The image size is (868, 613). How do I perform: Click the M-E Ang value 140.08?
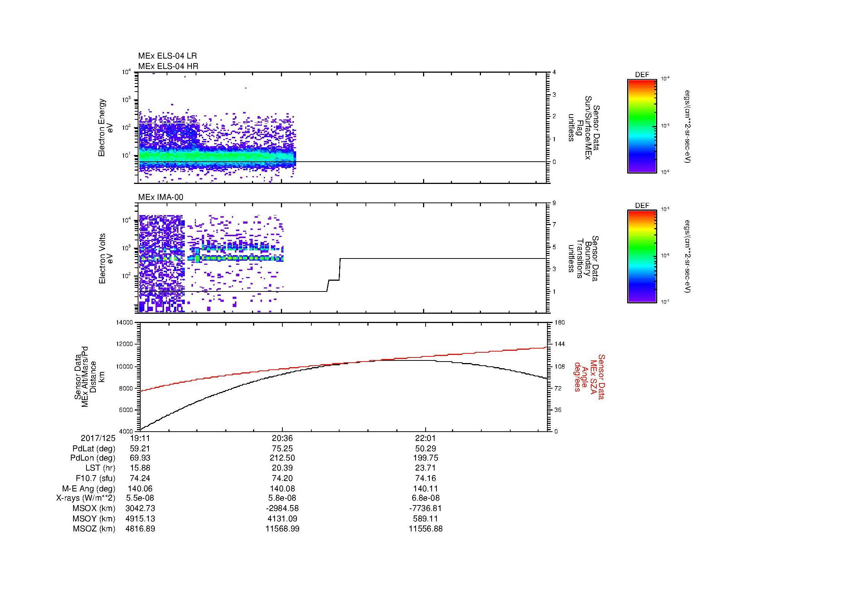[282, 489]
